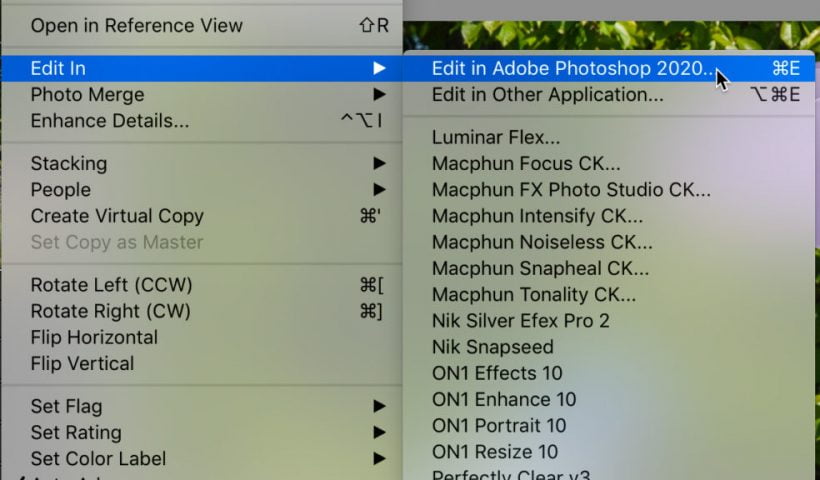
Task: Open in ON1 Enhance 10
Action: (609, 399)
